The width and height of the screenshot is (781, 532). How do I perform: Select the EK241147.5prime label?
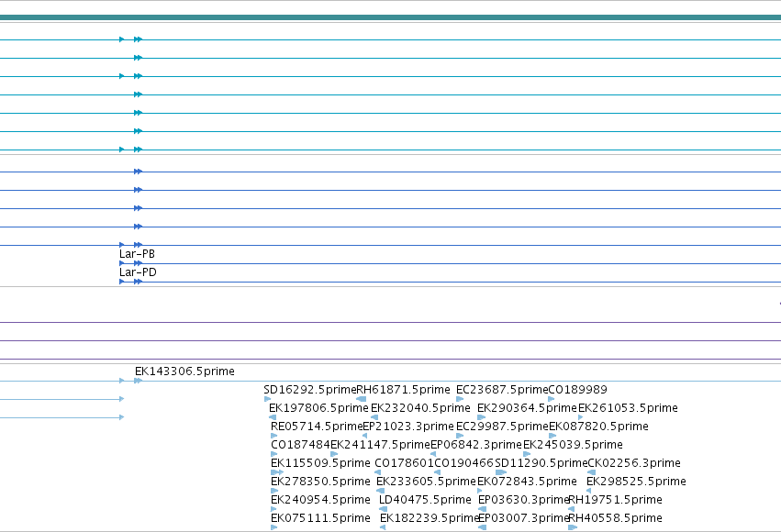(380, 445)
